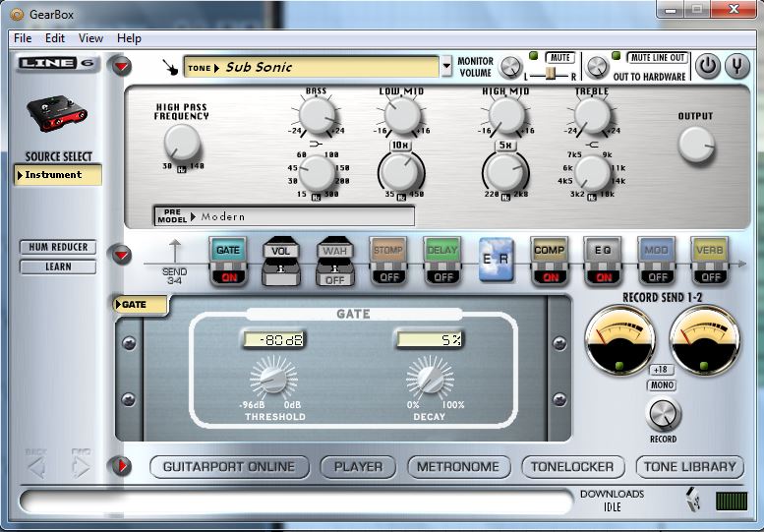Turn on the VERB effect switch

(x=710, y=277)
